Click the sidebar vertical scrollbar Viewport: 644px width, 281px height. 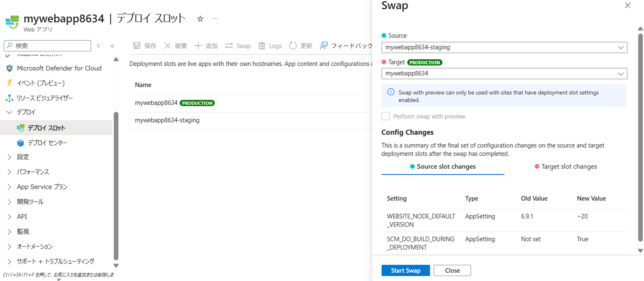[x=116, y=186]
